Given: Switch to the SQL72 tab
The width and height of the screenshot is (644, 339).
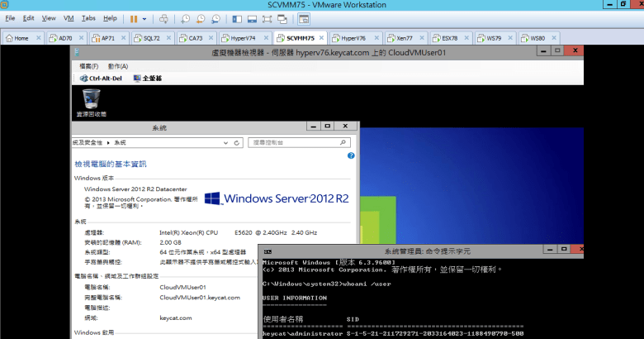Looking at the screenshot, I should tap(151, 38).
